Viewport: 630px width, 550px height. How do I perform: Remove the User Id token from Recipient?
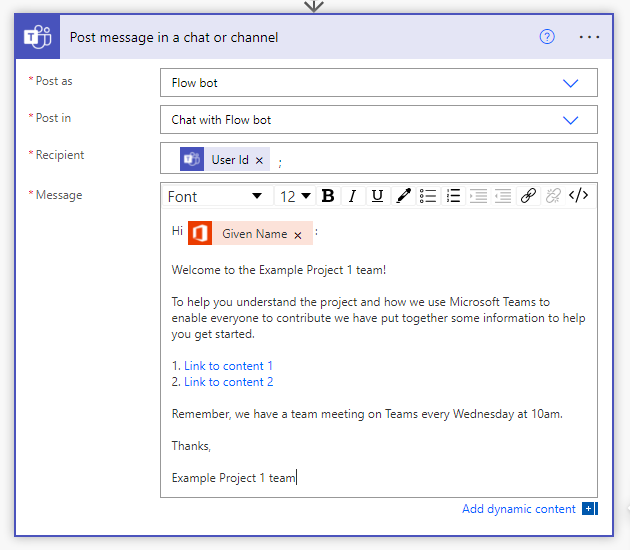click(x=260, y=160)
